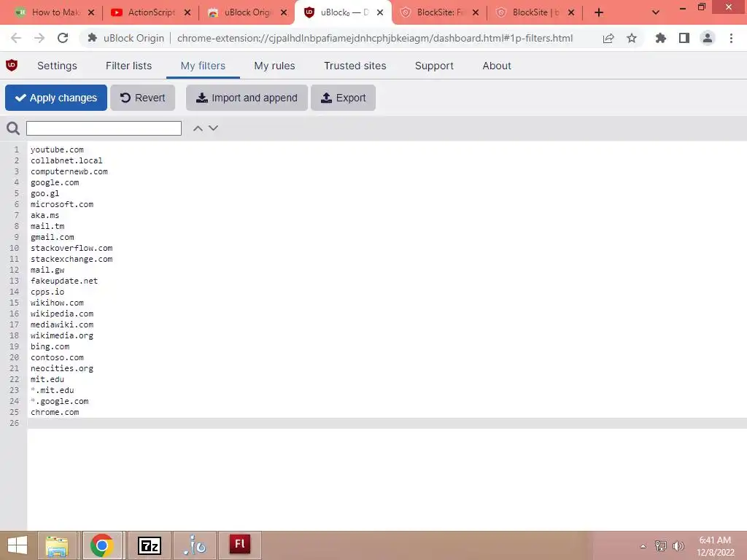Click the fakeupdate.net filter line

pos(64,281)
